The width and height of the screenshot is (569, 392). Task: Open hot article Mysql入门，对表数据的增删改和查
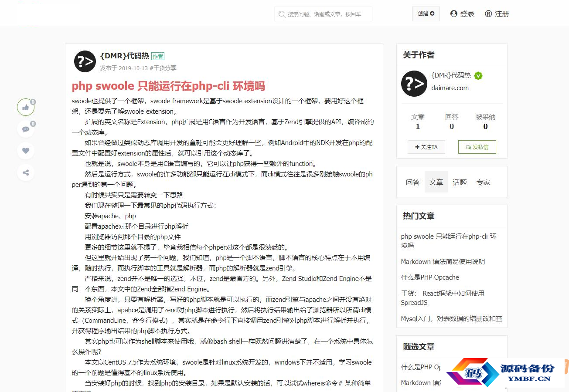(x=452, y=319)
